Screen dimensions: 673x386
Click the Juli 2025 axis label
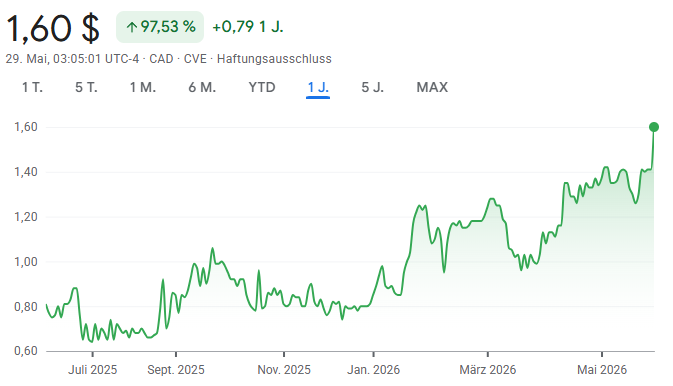[92, 370]
